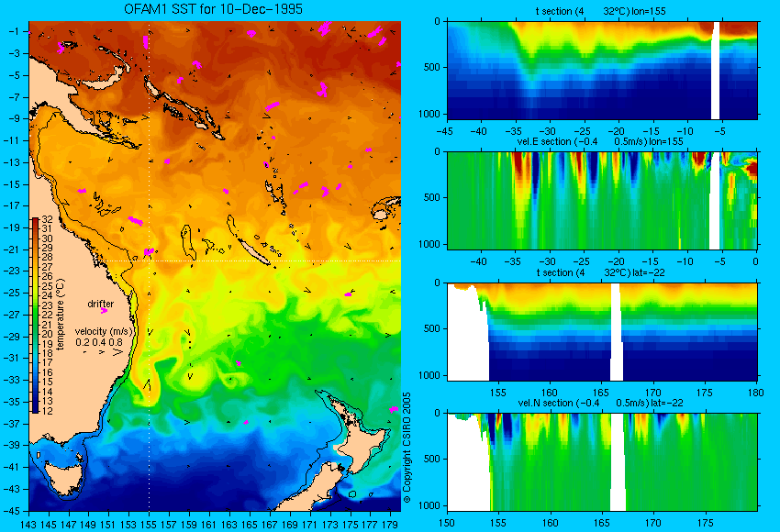Image resolution: width=780 pixels, height=532 pixels.
Task: Click the "drifter" legend label
Action: coord(101,304)
